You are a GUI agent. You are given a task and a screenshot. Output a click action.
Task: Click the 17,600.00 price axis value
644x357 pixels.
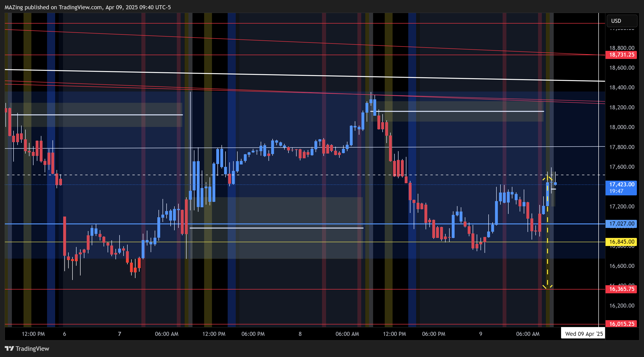(x=622, y=167)
